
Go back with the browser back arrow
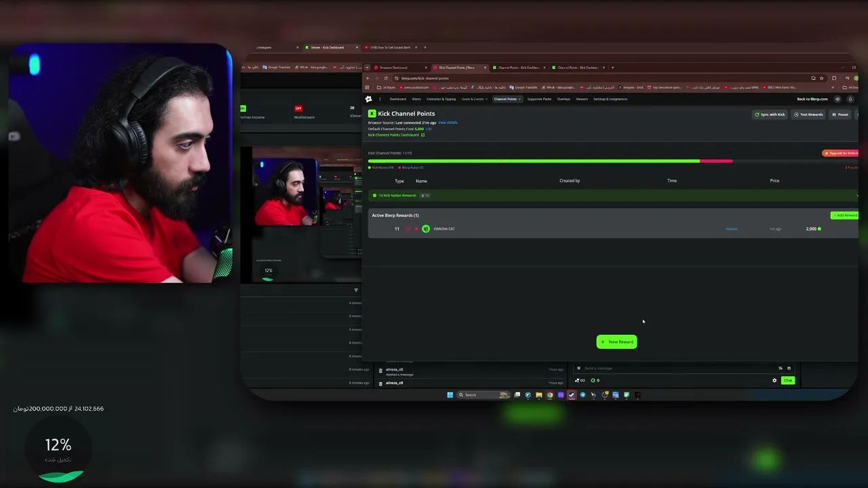(x=368, y=78)
